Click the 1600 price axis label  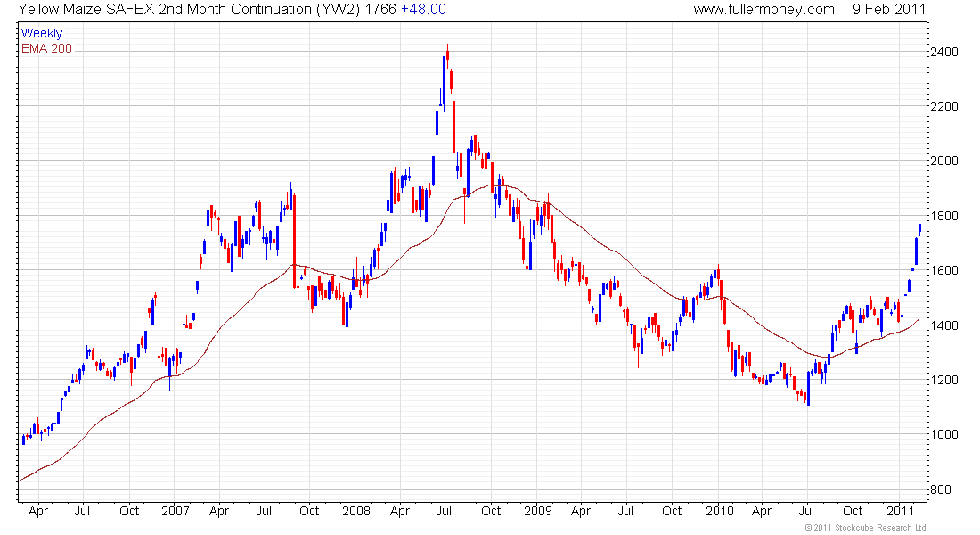[943, 270]
